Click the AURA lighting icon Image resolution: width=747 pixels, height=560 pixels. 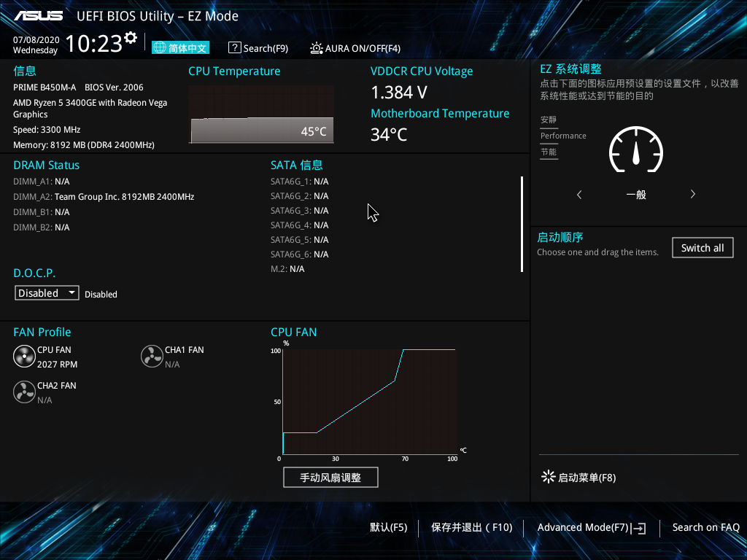pos(316,48)
